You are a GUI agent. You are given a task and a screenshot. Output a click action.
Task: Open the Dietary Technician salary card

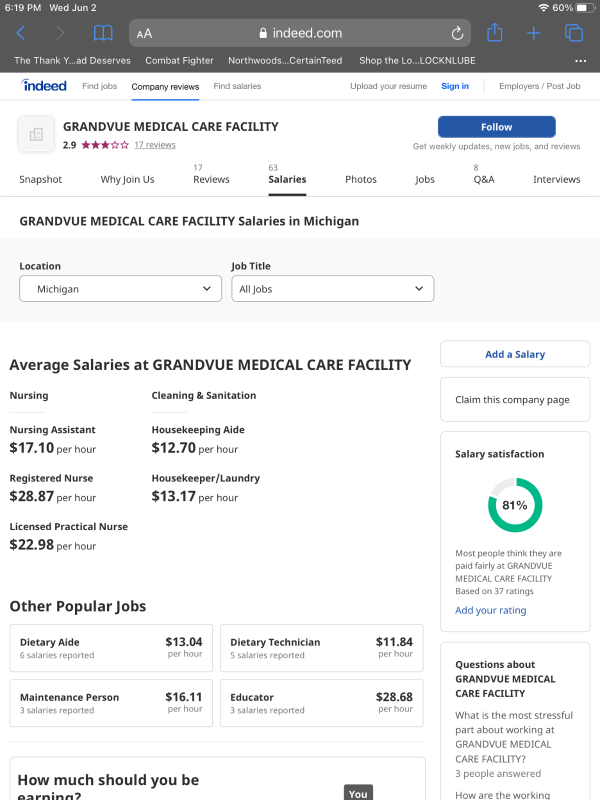[x=322, y=648]
